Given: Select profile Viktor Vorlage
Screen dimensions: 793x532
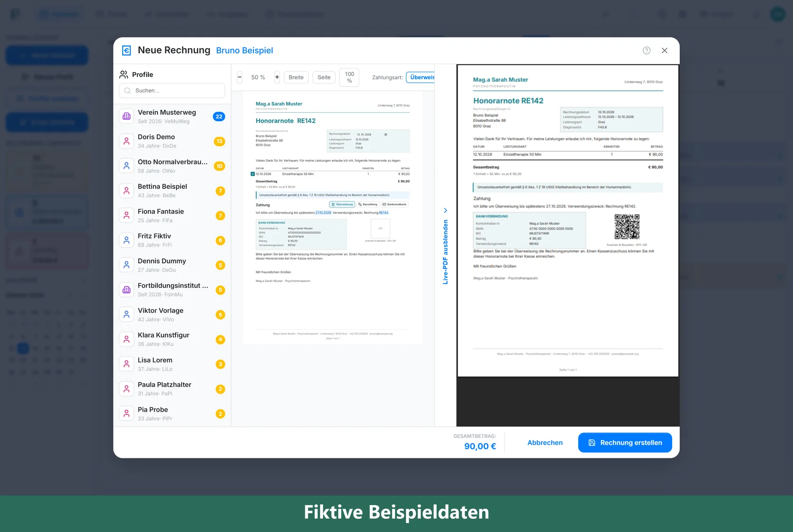Looking at the screenshot, I should tap(172, 315).
